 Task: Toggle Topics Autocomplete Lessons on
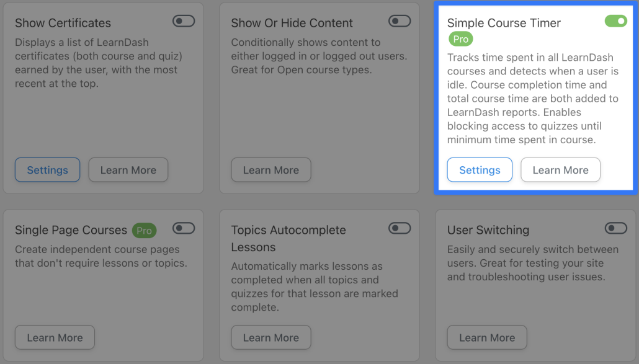(x=399, y=228)
